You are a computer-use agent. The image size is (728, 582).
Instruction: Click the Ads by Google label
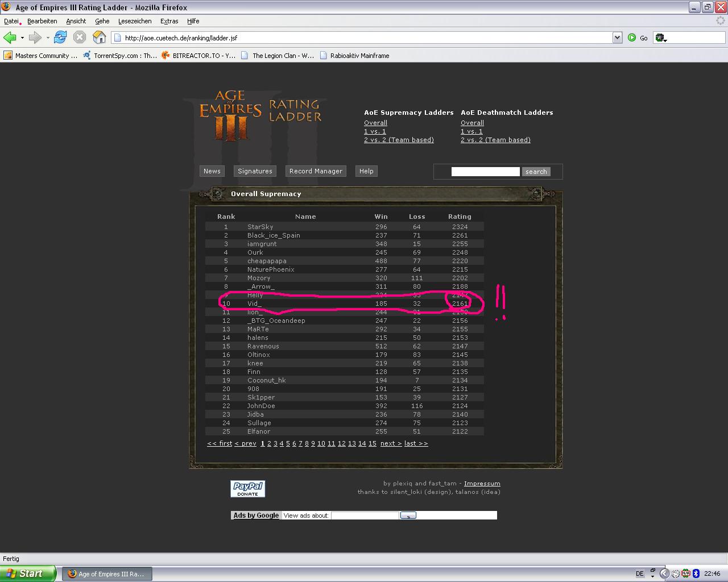pyautogui.click(x=256, y=516)
